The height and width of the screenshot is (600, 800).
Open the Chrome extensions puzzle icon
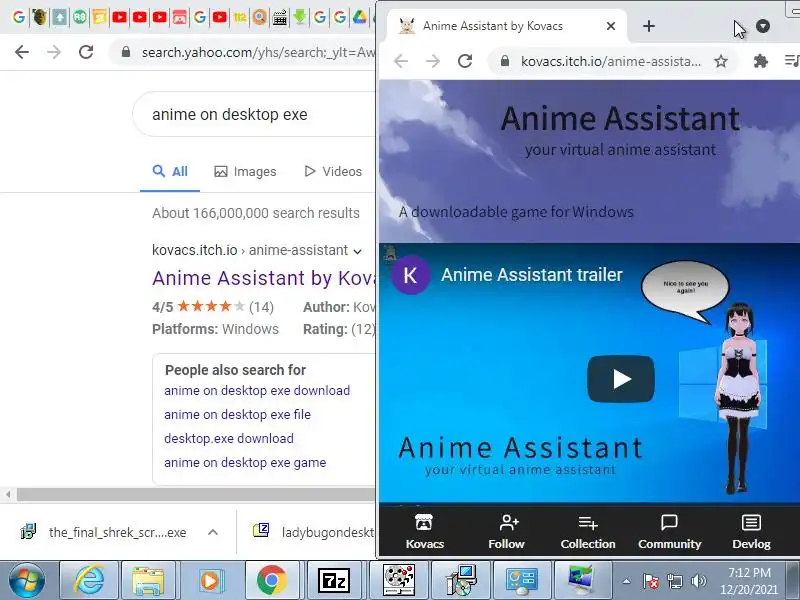[760, 61]
